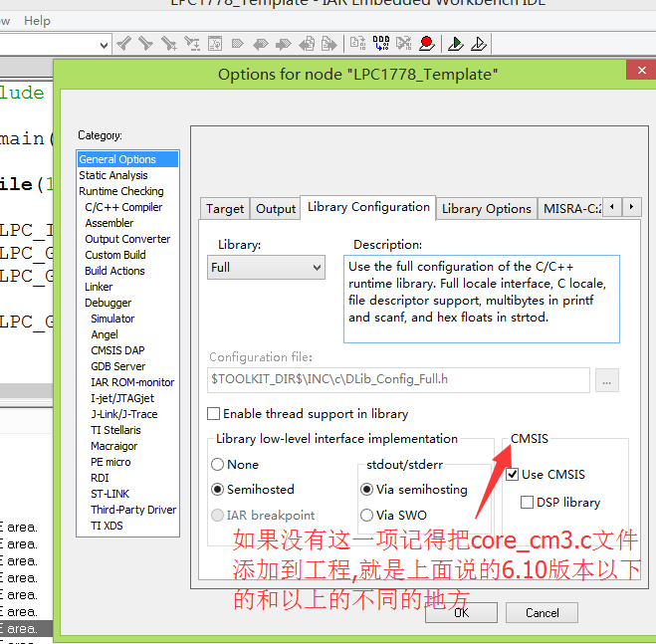Click the Find Previous toolbar icon
This screenshot has height=644, width=656.
point(123,43)
